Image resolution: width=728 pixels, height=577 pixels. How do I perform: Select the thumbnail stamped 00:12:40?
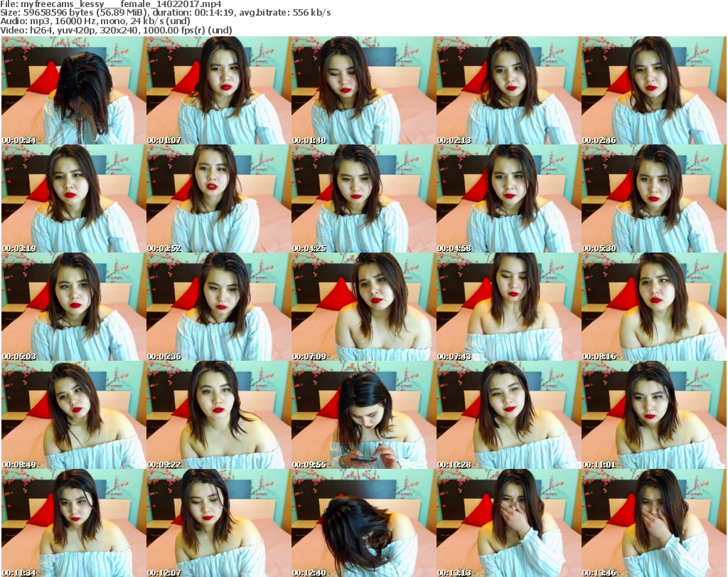pos(363,523)
